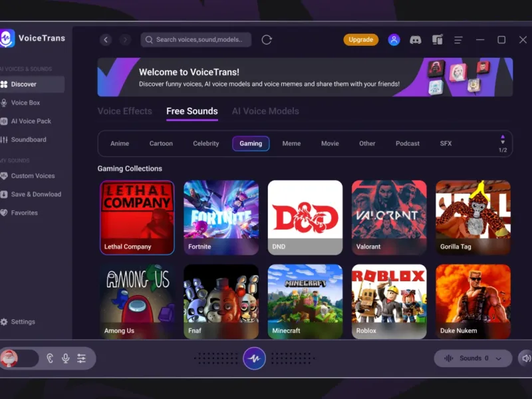Open the user account profile icon
Screen dimensions: 532x399
pyautogui.click(x=394, y=40)
